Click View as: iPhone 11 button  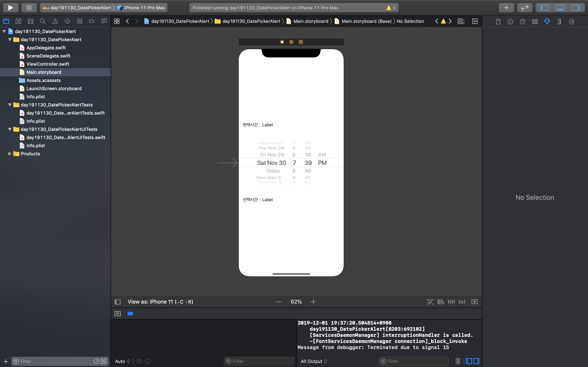pos(160,302)
